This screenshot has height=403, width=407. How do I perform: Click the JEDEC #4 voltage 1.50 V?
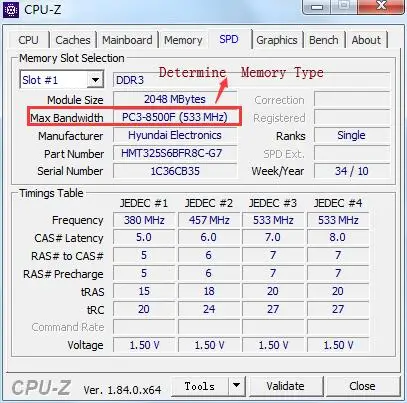click(x=338, y=345)
